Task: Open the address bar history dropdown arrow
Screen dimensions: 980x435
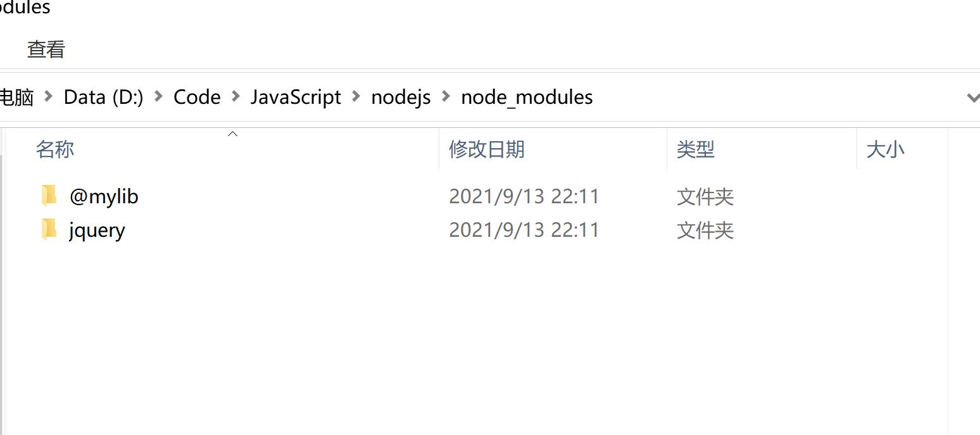Action: [972, 98]
